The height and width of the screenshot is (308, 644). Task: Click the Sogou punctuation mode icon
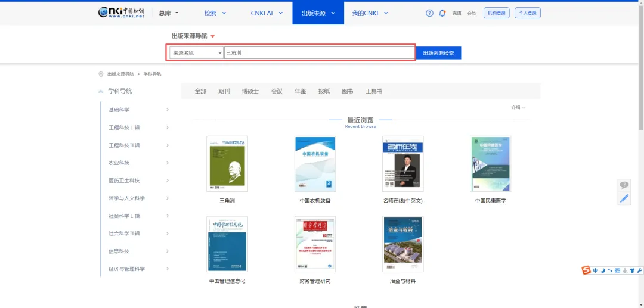pos(610,270)
